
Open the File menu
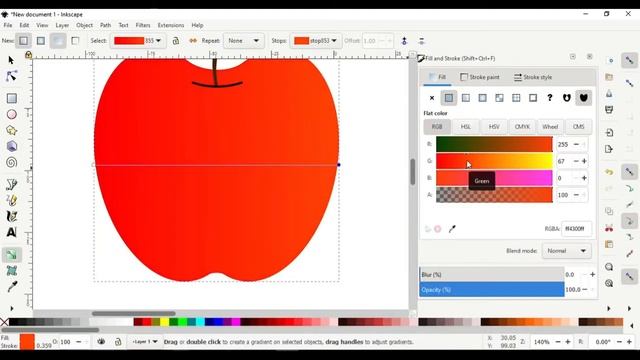click(x=8, y=25)
